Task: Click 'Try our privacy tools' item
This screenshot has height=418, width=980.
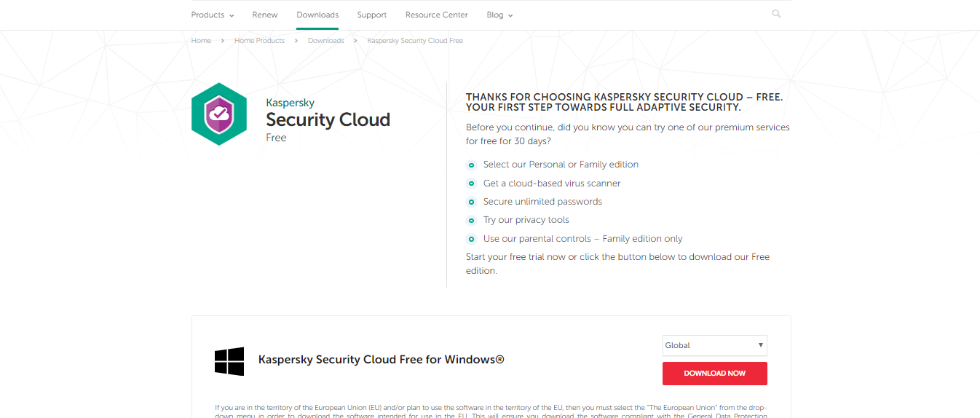Action: tap(526, 220)
